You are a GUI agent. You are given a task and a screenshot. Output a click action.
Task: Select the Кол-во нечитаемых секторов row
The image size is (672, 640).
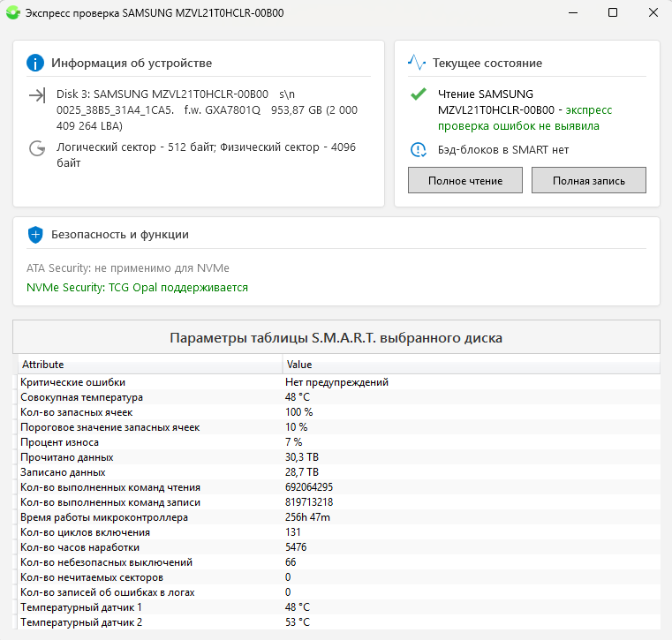point(338,577)
